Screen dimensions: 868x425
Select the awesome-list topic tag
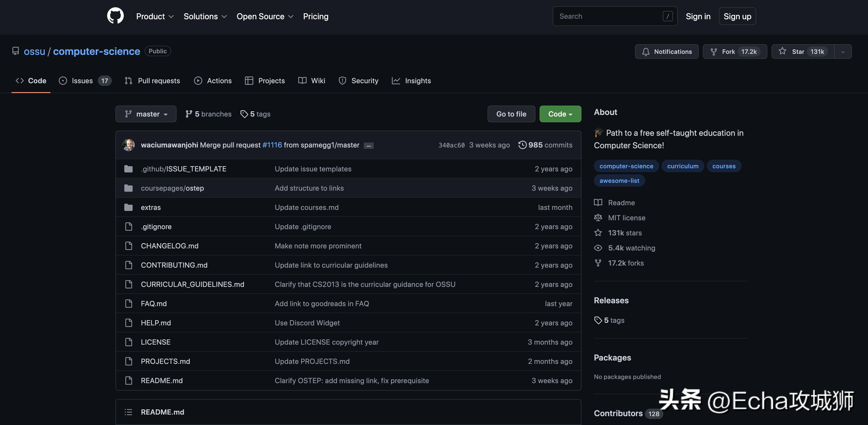coord(619,181)
